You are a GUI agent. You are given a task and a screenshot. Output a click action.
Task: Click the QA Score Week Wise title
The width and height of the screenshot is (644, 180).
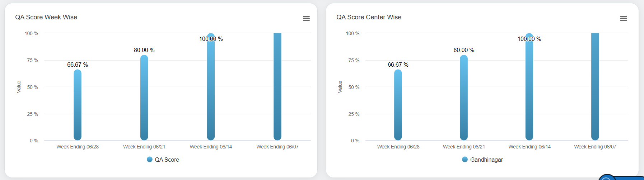[x=46, y=17]
